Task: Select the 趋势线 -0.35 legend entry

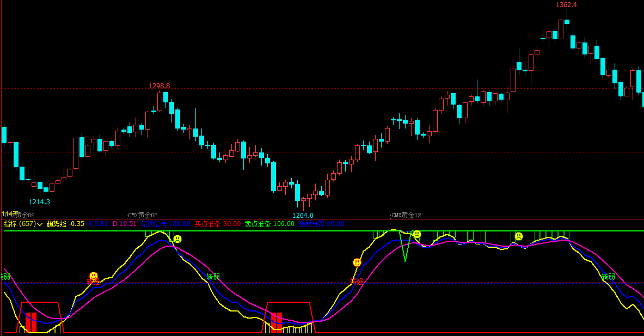Action: (65, 224)
